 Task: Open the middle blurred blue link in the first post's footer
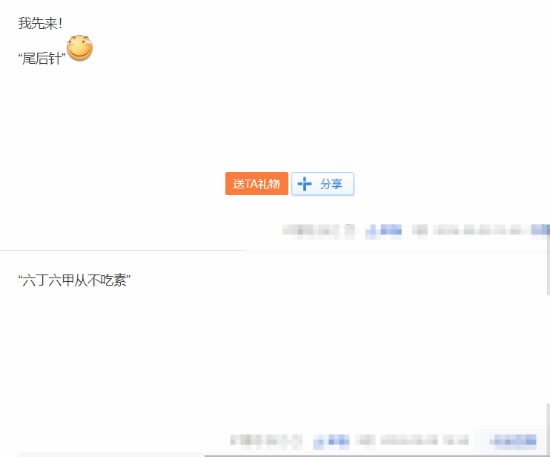pyautogui.click(x=383, y=230)
